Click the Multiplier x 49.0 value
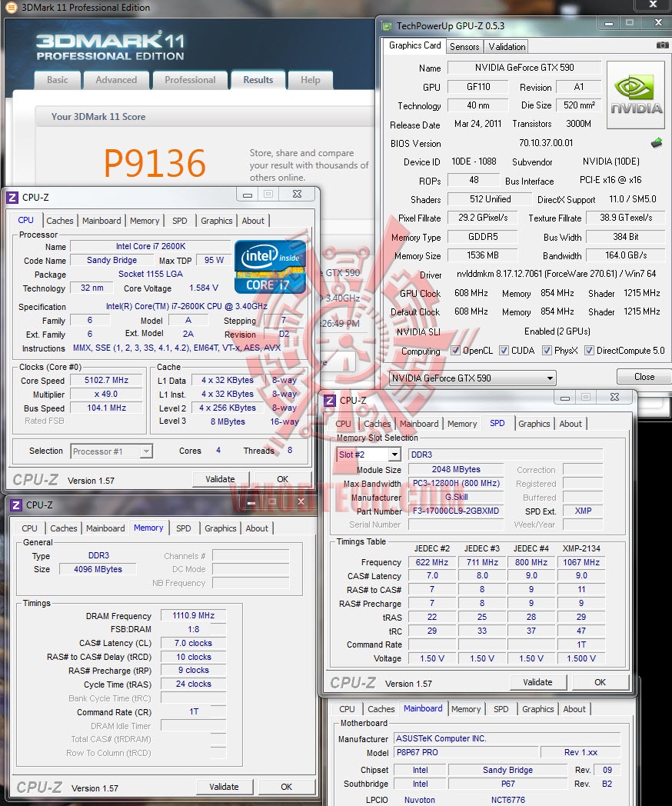The width and height of the screenshot is (672, 806). pyautogui.click(x=106, y=395)
